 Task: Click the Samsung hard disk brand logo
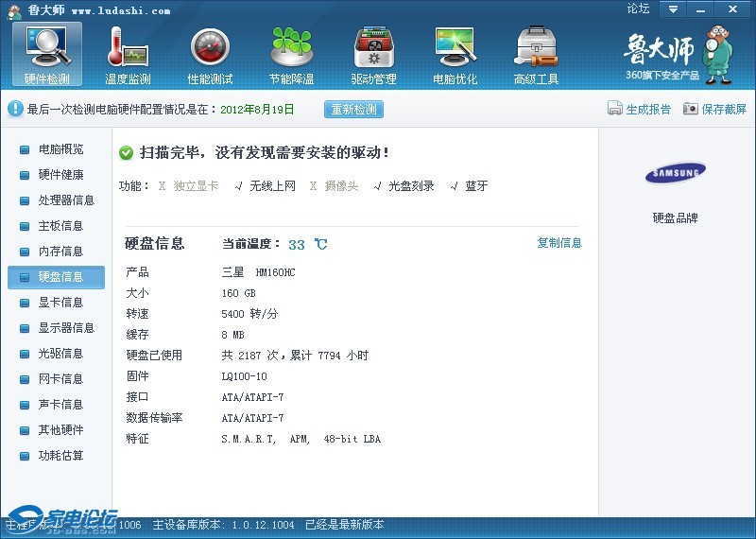[x=675, y=173]
